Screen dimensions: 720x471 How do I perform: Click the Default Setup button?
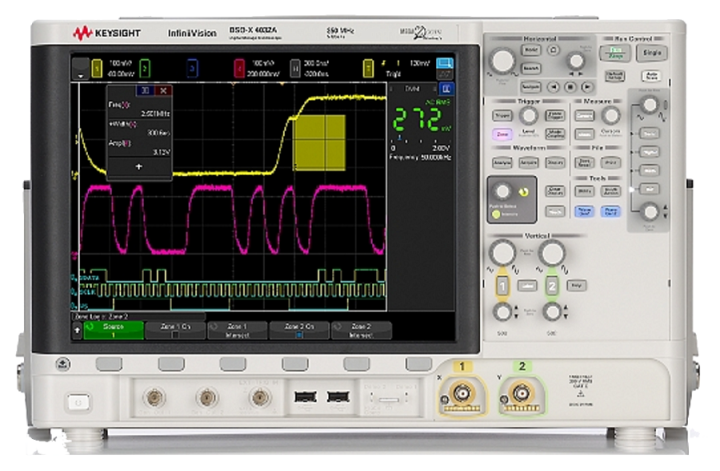[614, 75]
